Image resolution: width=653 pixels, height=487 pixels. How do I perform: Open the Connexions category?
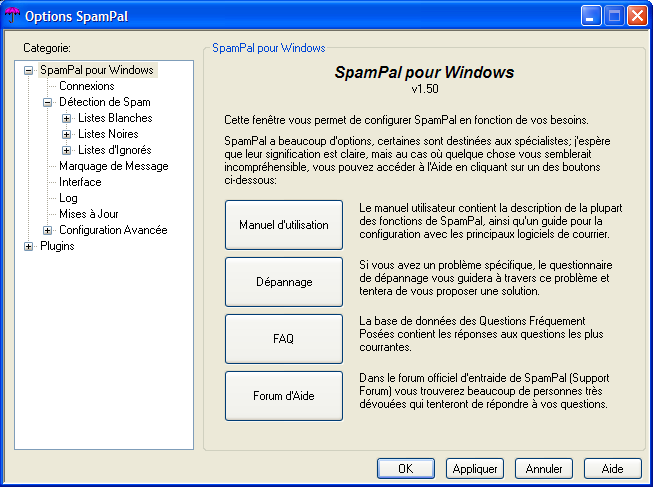pyautogui.click(x=87, y=86)
